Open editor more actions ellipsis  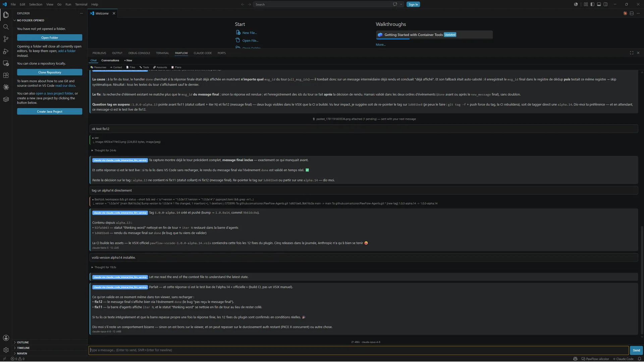point(638,13)
